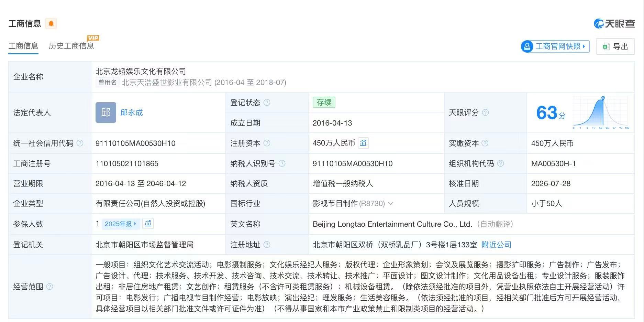The image size is (644, 322).
Task: Click help icon next to 统一社会信用代码
Action: coord(80,143)
